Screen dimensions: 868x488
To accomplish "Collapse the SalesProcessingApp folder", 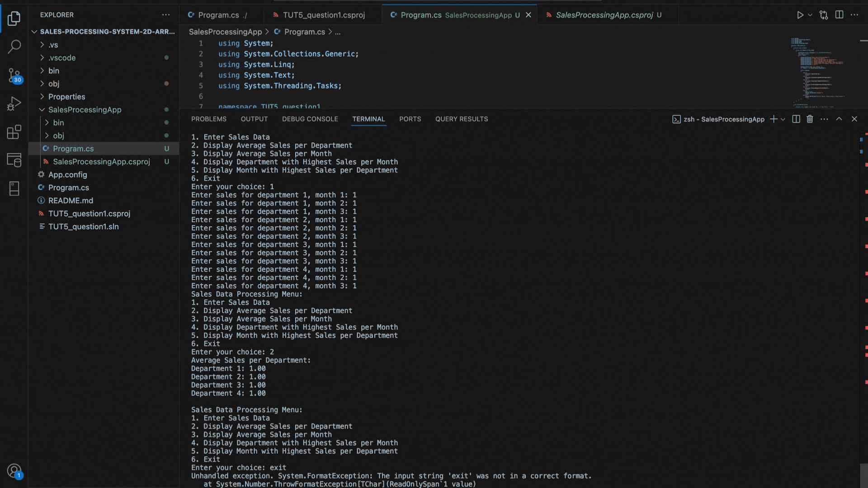I will click(104, 110).
